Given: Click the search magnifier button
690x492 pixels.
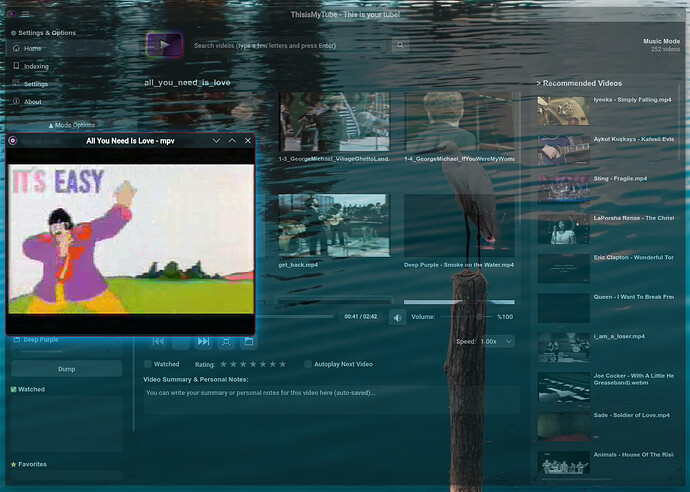Looking at the screenshot, I should pos(400,45).
